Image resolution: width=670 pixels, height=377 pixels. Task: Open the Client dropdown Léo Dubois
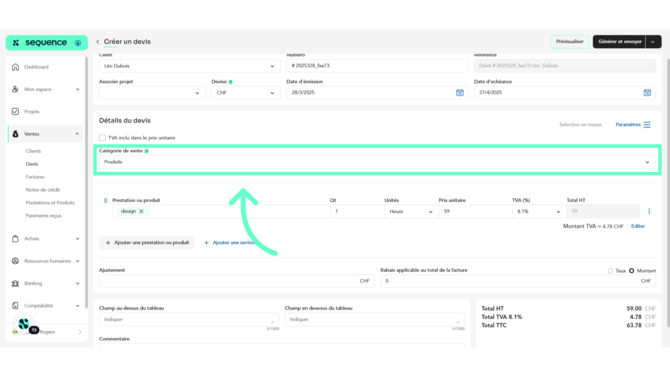click(190, 66)
